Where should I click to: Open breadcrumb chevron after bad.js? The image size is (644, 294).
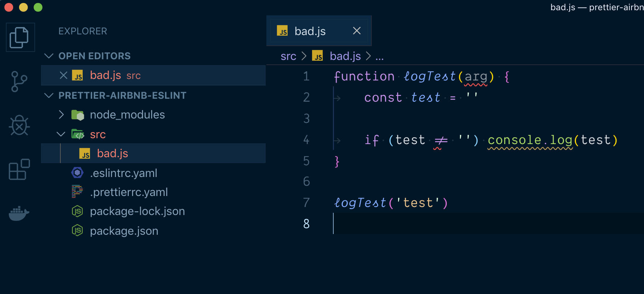point(368,56)
